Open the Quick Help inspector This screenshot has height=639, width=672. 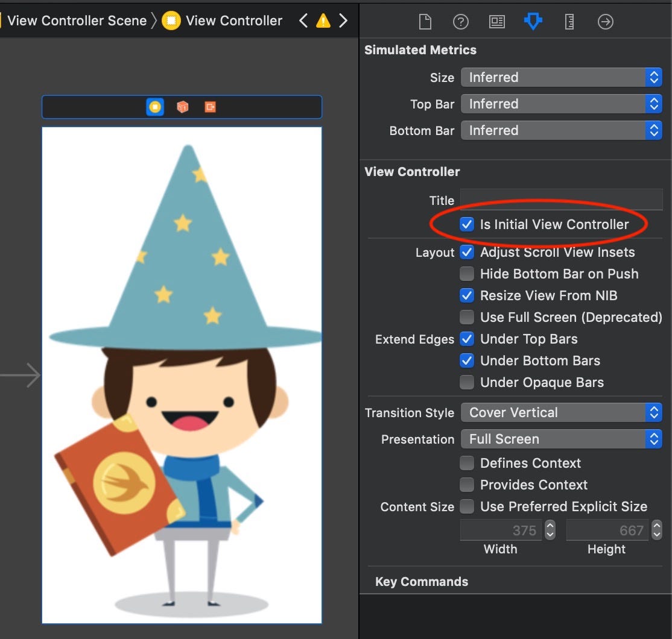click(x=461, y=21)
